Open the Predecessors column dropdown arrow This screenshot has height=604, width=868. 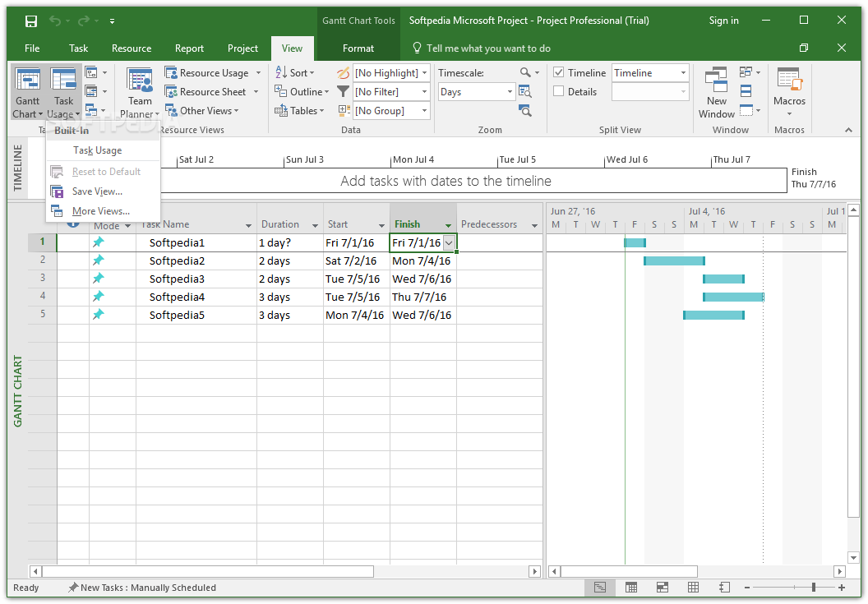point(534,225)
